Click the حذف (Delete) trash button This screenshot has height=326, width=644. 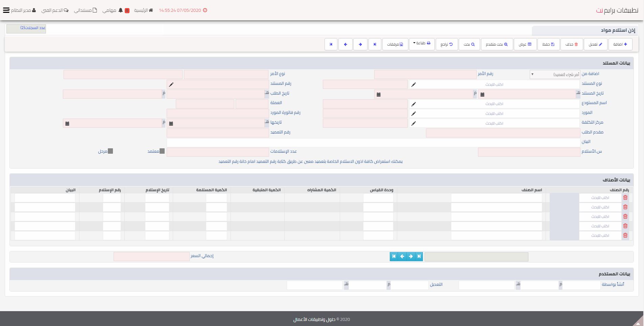[572, 44]
